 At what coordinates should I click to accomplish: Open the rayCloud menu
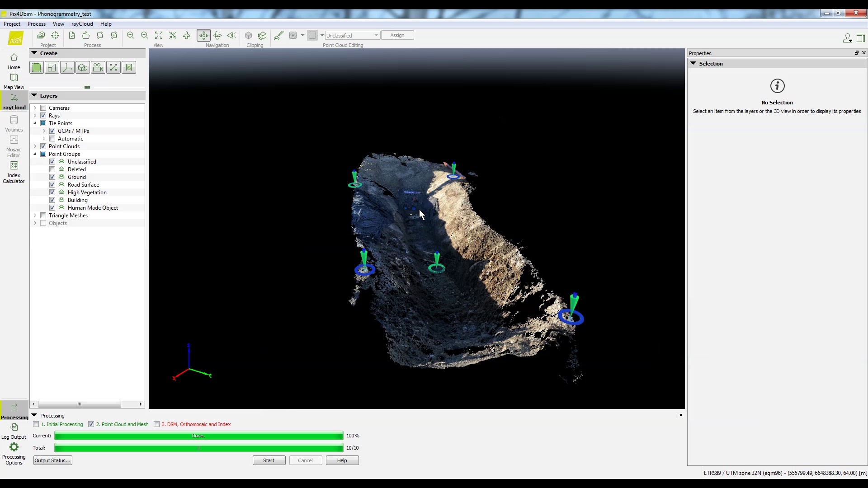pos(82,24)
